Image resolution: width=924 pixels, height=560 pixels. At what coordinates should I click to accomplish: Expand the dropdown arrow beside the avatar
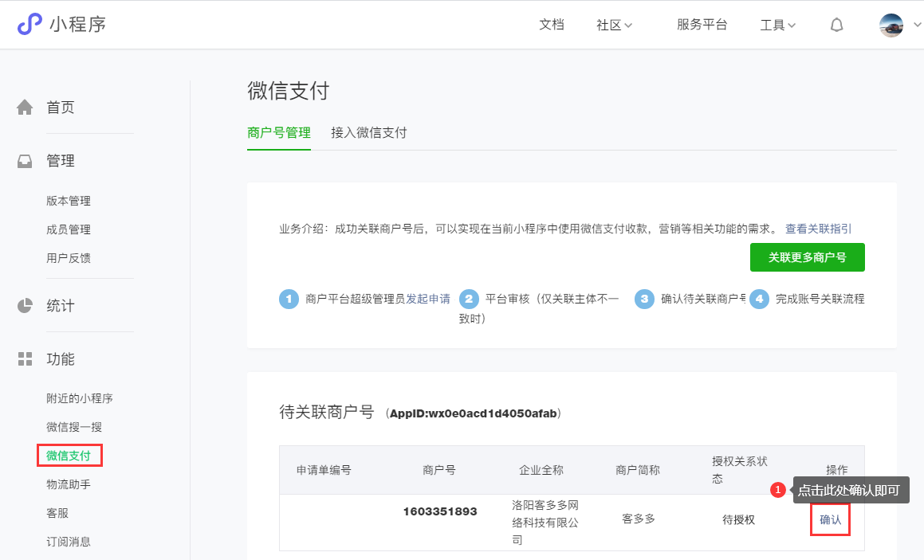click(917, 25)
